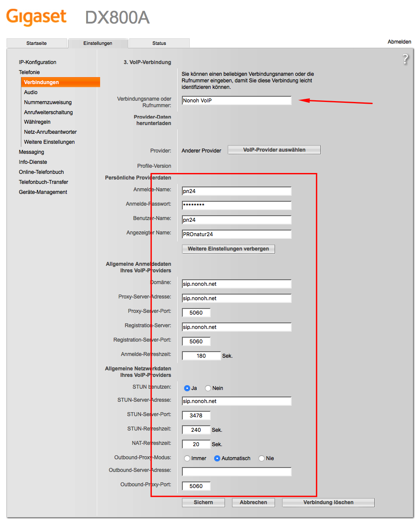Set Outbound-Proxy-Modus to Nie
The width and height of the screenshot is (420, 522).
click(262, 458)
